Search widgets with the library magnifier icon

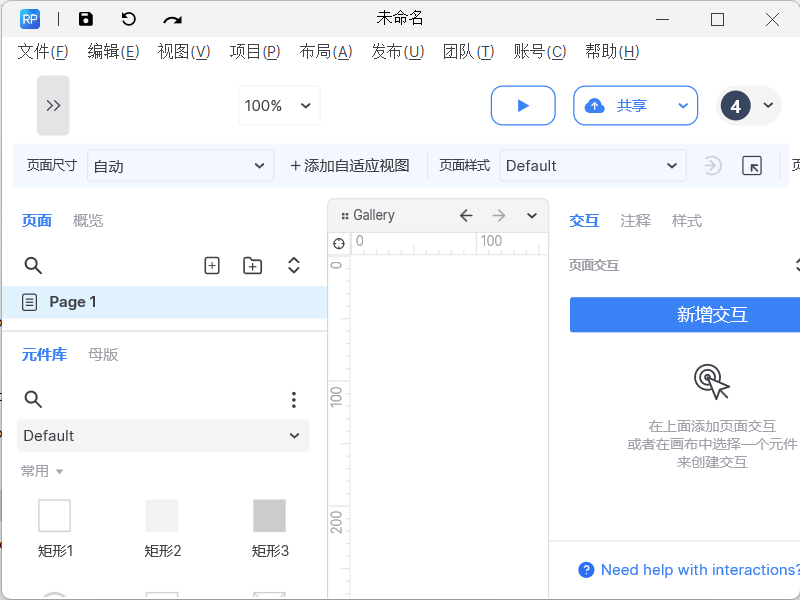[x=33, y=399]
